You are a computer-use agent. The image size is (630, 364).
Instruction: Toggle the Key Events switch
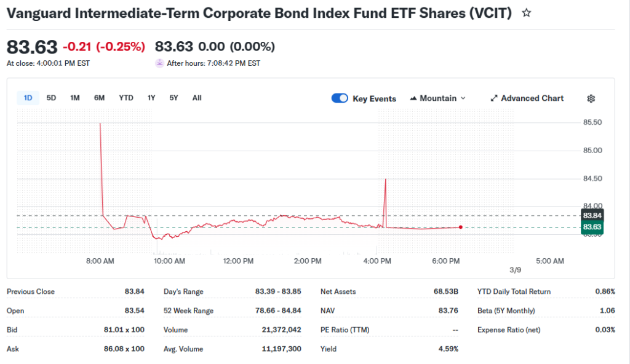340,98
